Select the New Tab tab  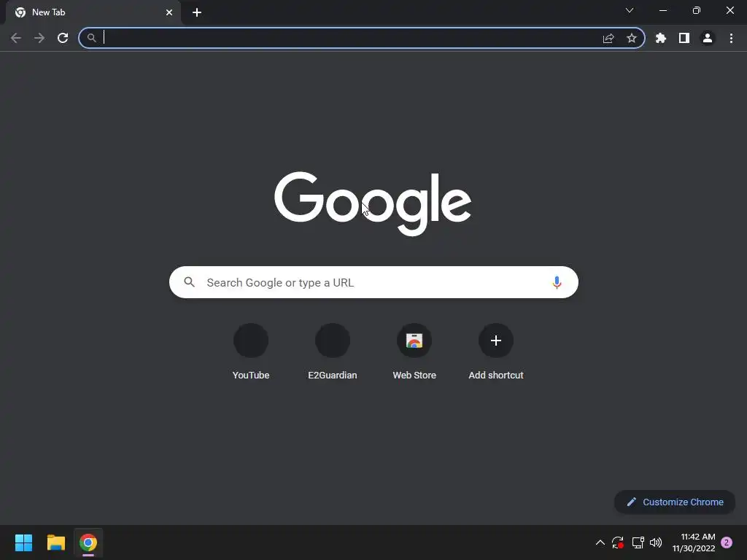tap(93, 12)
